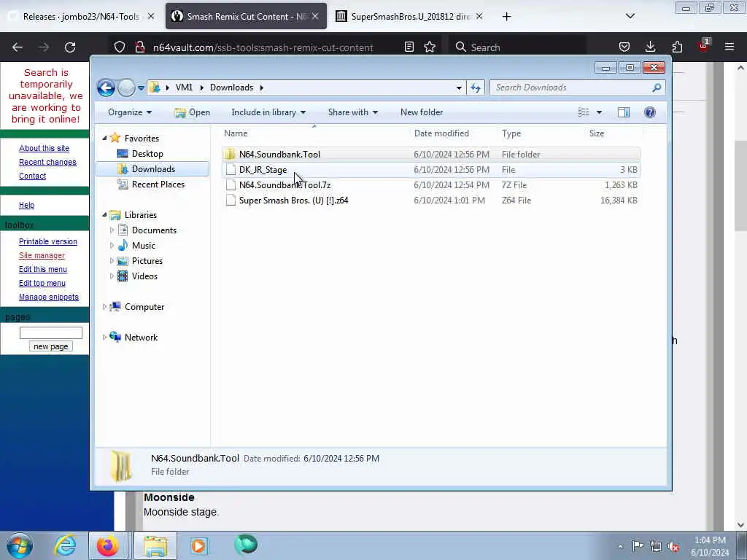Click the Explorer help question mark icon
This screenshot has width=747, height=560.
(650, 112)
